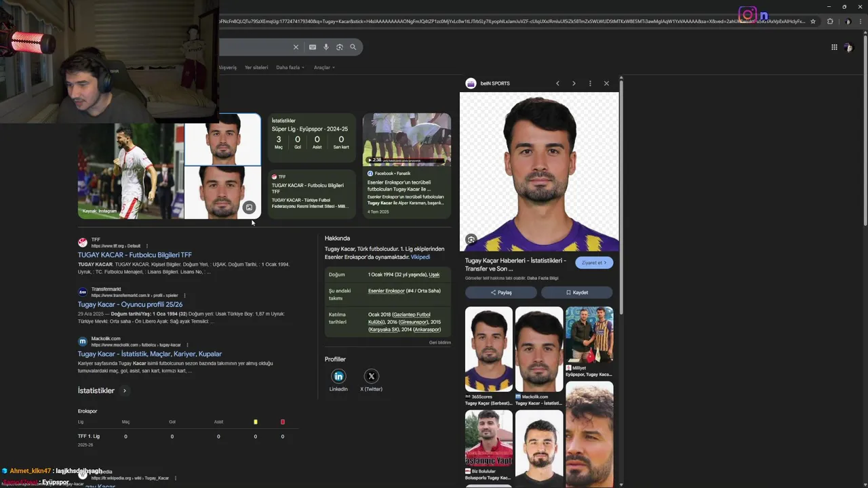Open more options for Mackolik result
Screen dimensions: 868x488
tap(187, 345)
